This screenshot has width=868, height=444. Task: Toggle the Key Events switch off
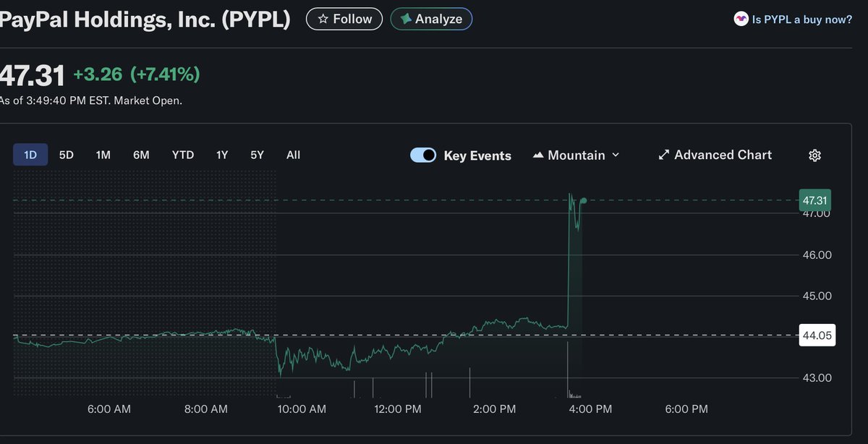pos(423,155)
